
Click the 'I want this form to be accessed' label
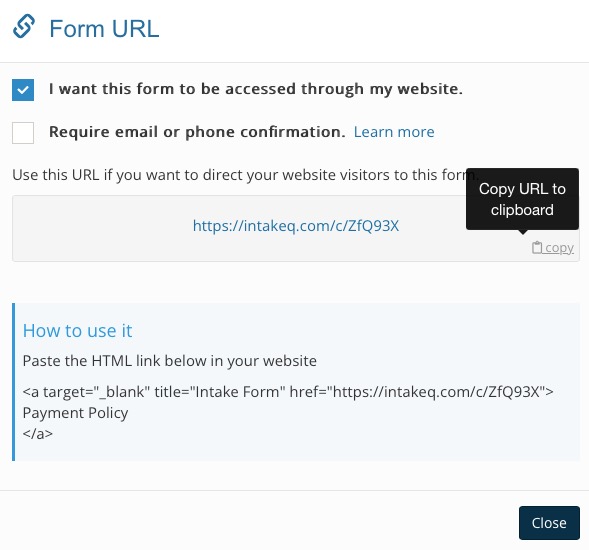tap(255, 89)
